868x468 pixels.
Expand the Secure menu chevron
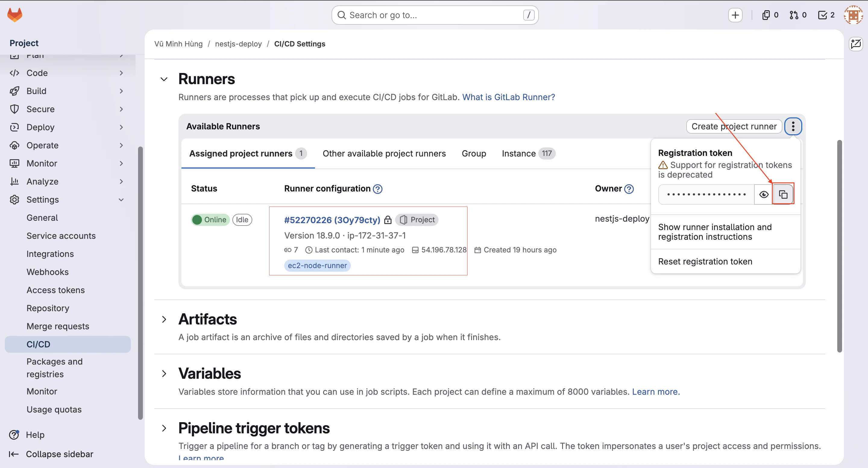pyautogui.click(x=121, y=109)
